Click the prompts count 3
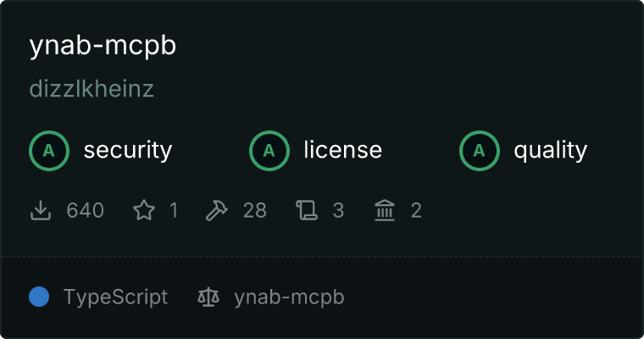This screenshot has width=644, height=339. coord(338,210)
